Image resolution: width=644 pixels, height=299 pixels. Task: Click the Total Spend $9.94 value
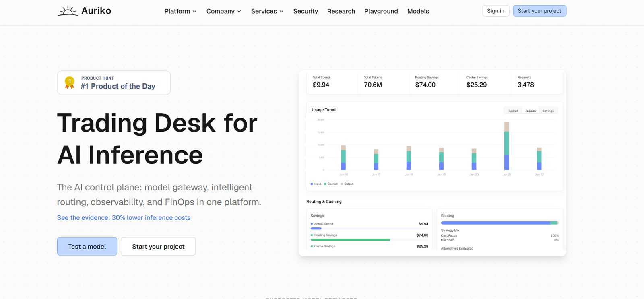coord(321,85)
